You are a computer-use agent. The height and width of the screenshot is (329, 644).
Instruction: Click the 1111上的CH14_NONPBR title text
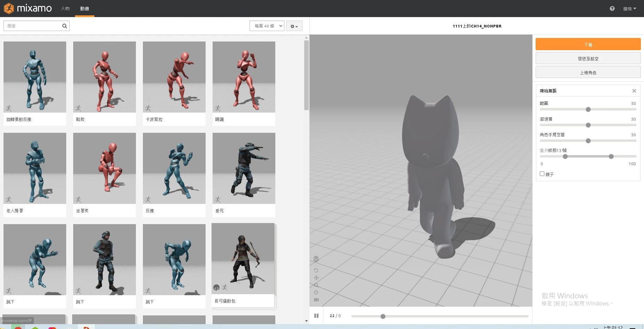tap(477, 26)
